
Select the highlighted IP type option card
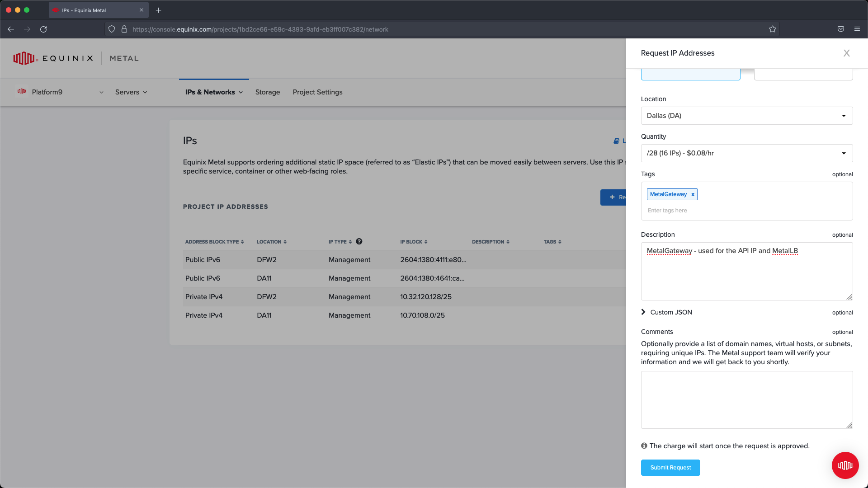click(690, 74)
